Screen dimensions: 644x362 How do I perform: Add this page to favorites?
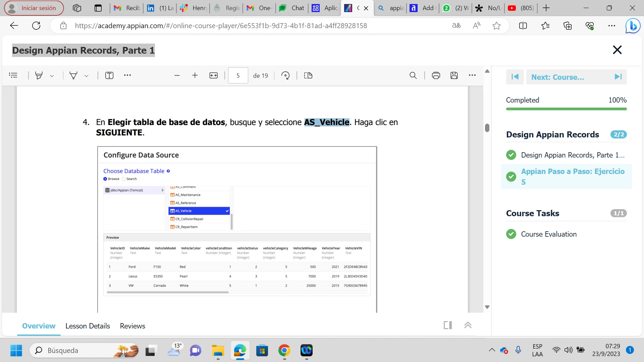coord(497,25)
